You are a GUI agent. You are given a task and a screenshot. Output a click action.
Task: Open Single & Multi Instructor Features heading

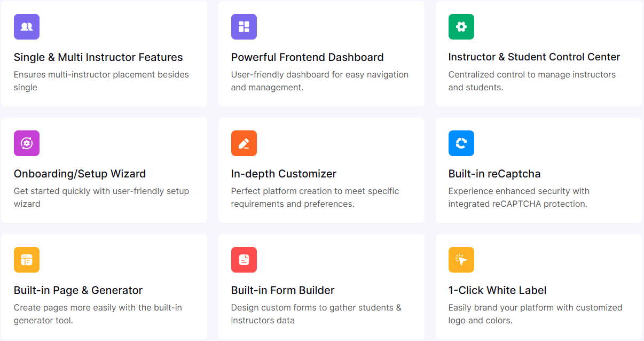[x=98, y=57]
